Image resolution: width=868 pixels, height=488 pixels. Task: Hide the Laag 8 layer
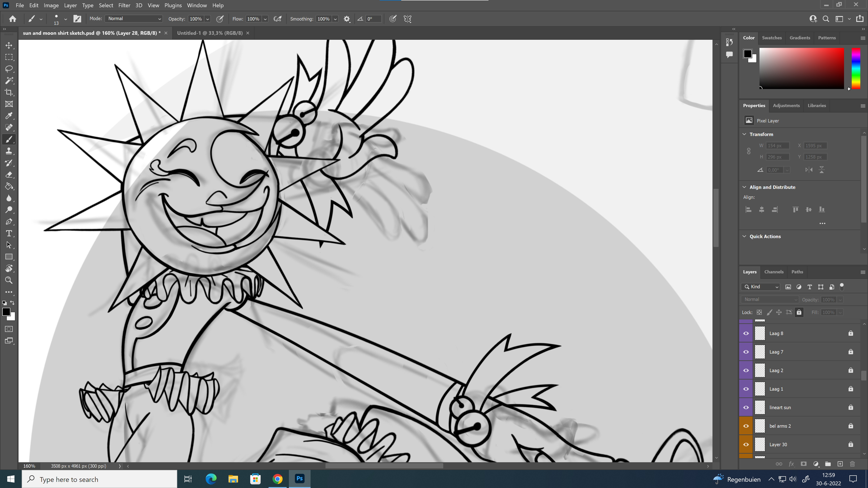tap(746, 333)
